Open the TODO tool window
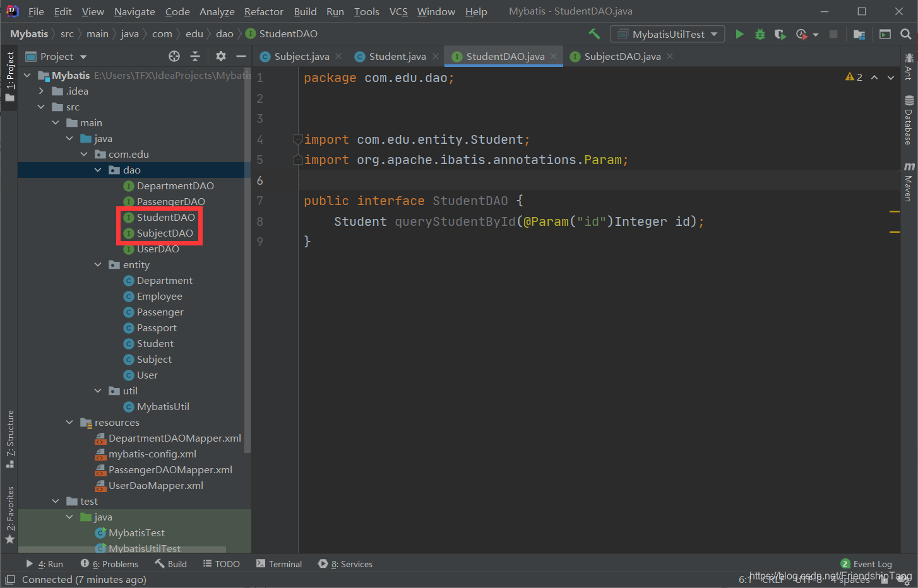918x588 pixels. pyautogui.click(x=221, y=564)
